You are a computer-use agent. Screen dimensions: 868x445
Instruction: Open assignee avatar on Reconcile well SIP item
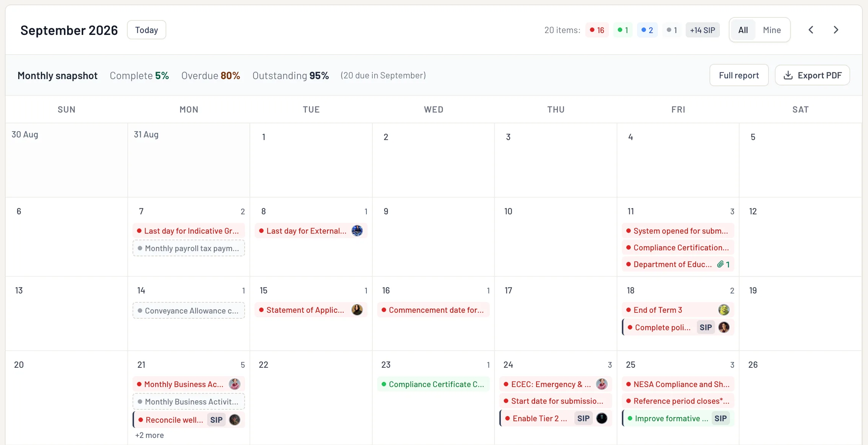[x=235, y=420]
